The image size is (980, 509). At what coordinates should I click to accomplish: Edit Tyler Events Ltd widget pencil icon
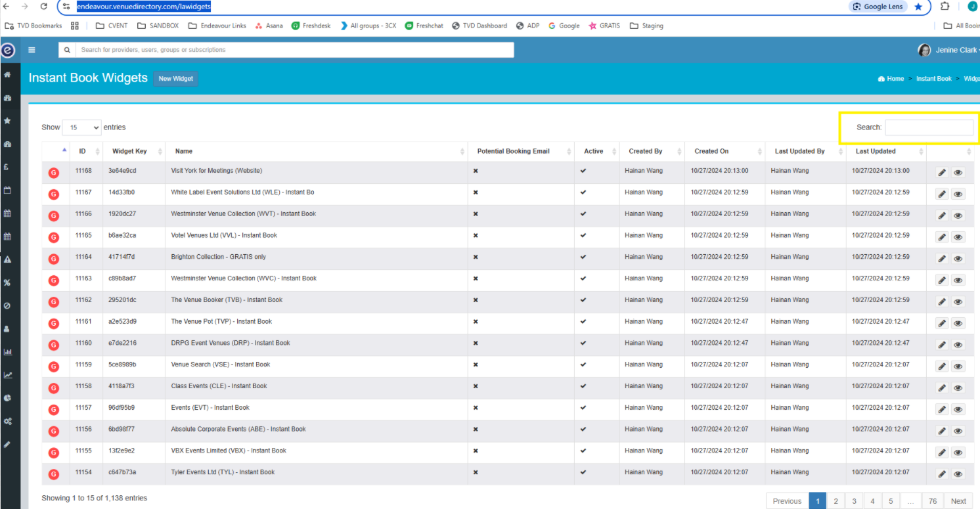point(942,474)
